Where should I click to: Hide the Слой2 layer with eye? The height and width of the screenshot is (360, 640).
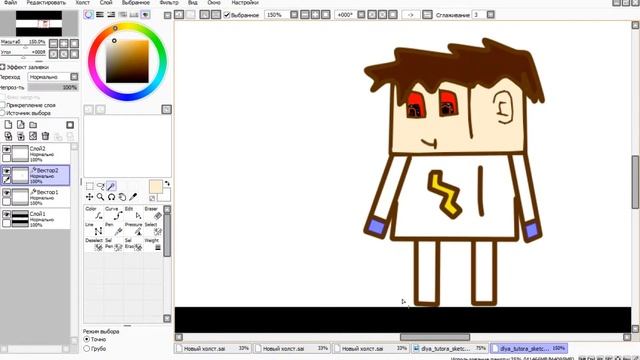pos(7,149)
